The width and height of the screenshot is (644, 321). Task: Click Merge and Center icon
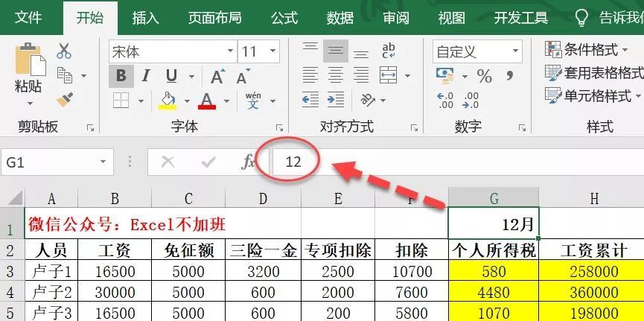point(388,75)
